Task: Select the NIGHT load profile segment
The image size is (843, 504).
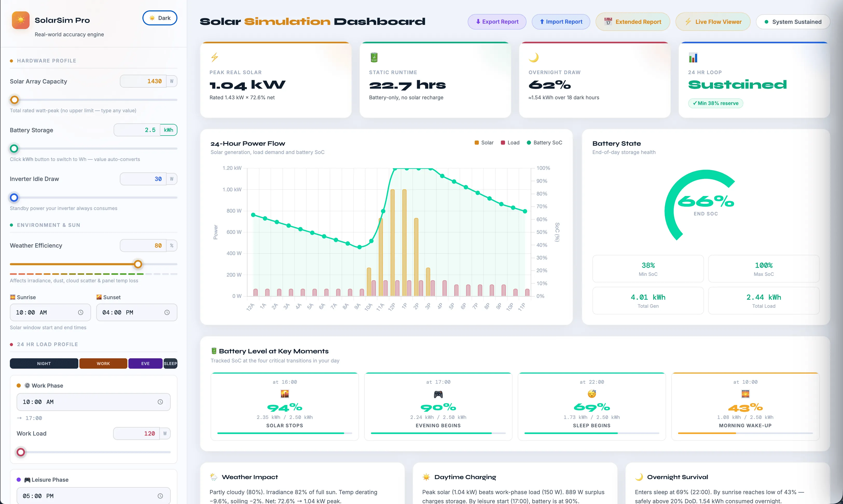Action: pyautogui.click(x=44, y=363)
